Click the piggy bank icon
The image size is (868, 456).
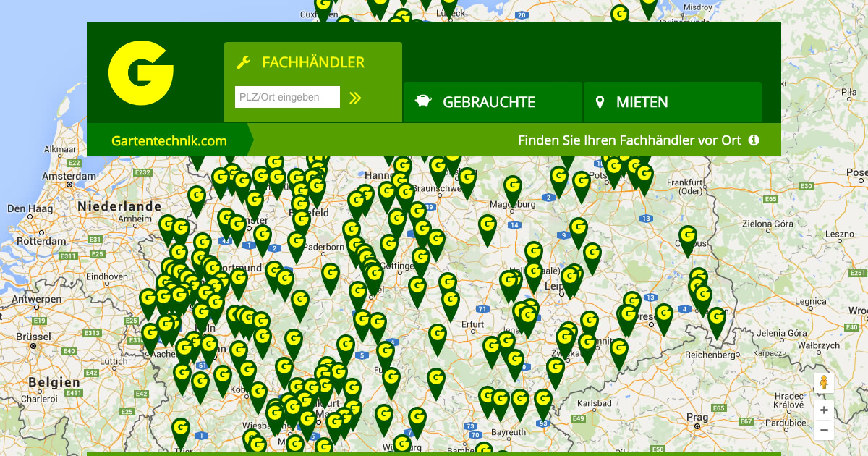[423, 101]
